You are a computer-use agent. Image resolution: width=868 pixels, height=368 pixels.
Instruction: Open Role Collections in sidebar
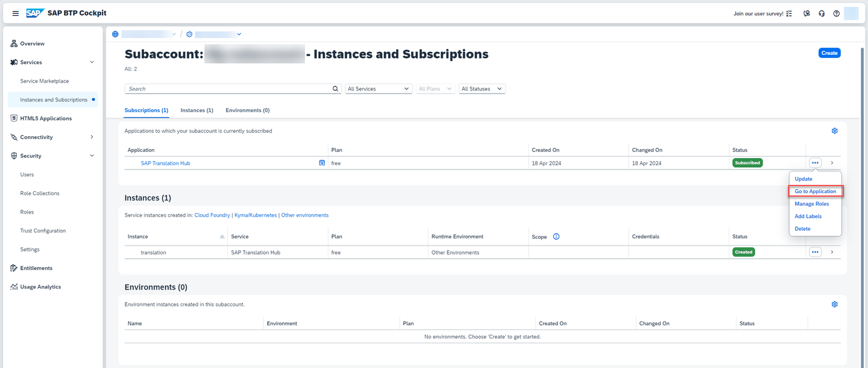pos(40,193)
